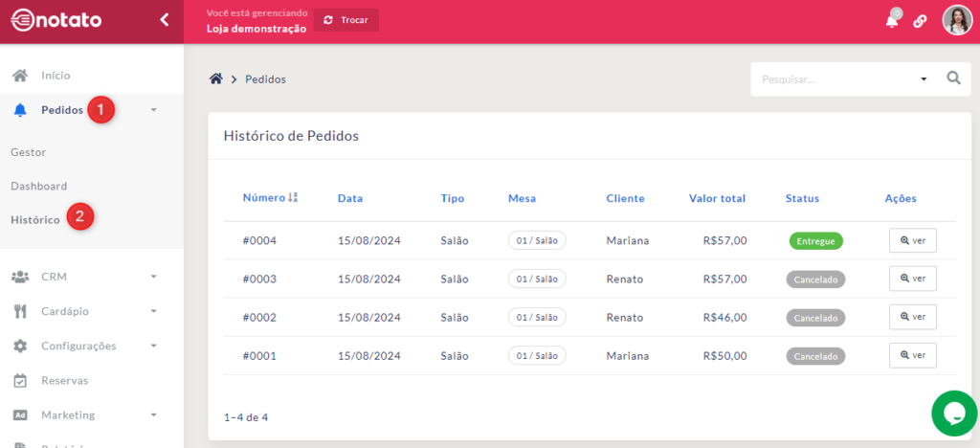Click the magnifier search icon
Viewport: 980px width, 448px height.
coord(952,78)
